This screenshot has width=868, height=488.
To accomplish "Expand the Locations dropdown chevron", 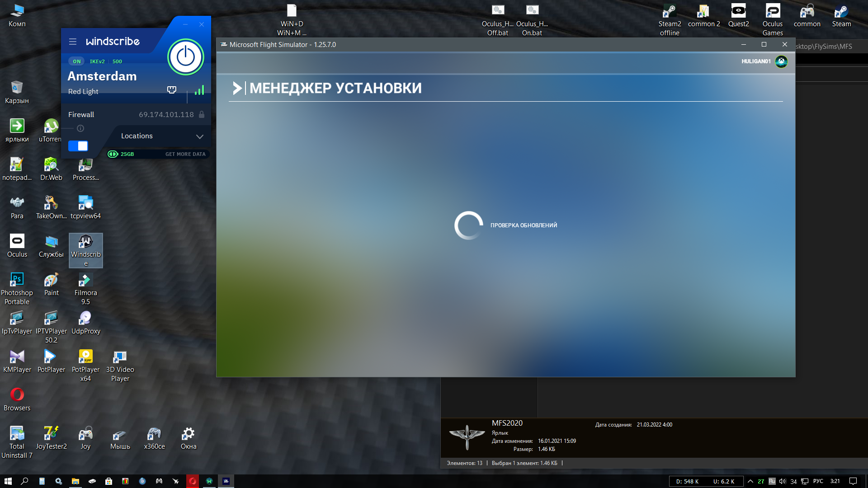I will click(x=199, y=136).
